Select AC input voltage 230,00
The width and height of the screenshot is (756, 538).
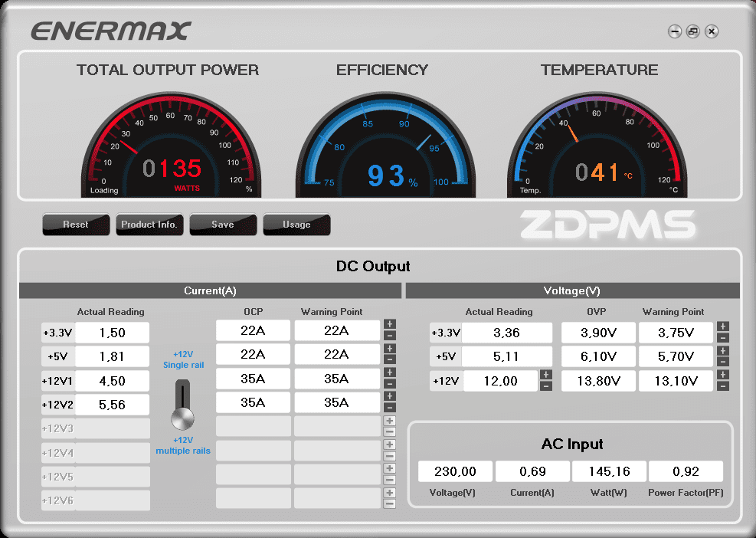(455, 471)
